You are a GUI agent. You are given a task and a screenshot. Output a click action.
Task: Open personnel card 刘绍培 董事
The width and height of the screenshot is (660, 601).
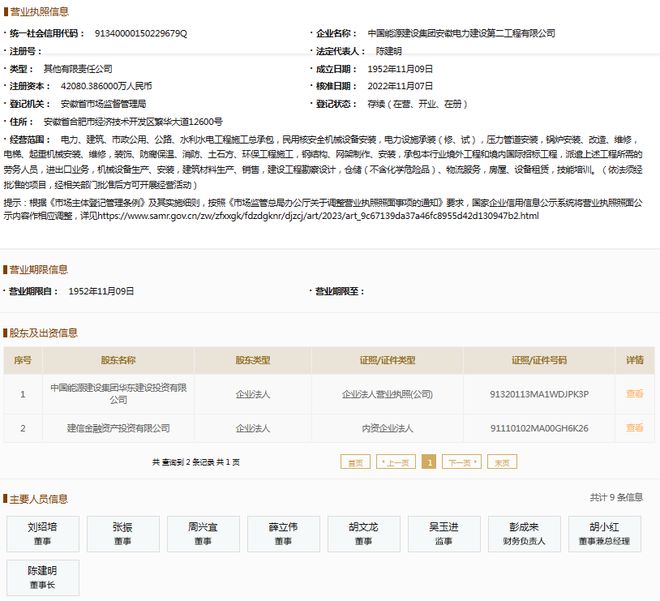click(43, 534)
